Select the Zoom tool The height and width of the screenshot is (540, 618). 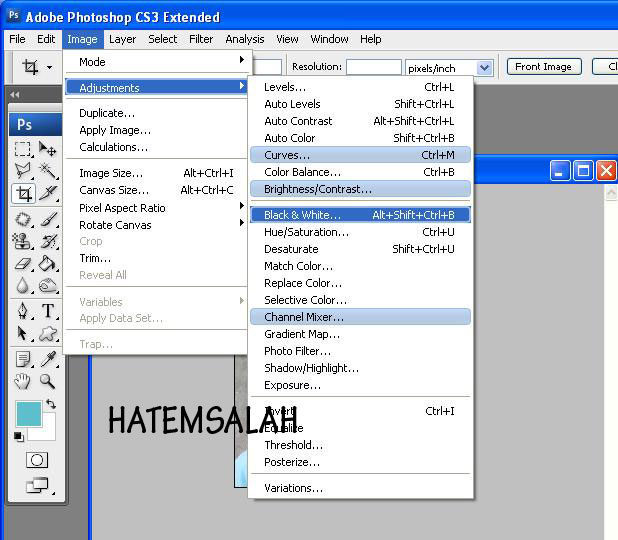point(47,381)
